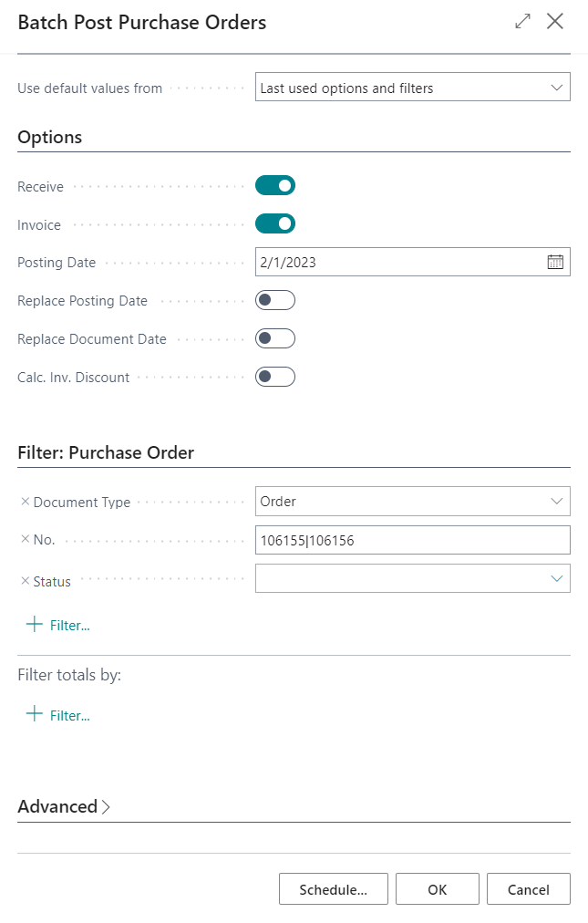Remove the Status filter
588x923 pixels.
[25, 581]
